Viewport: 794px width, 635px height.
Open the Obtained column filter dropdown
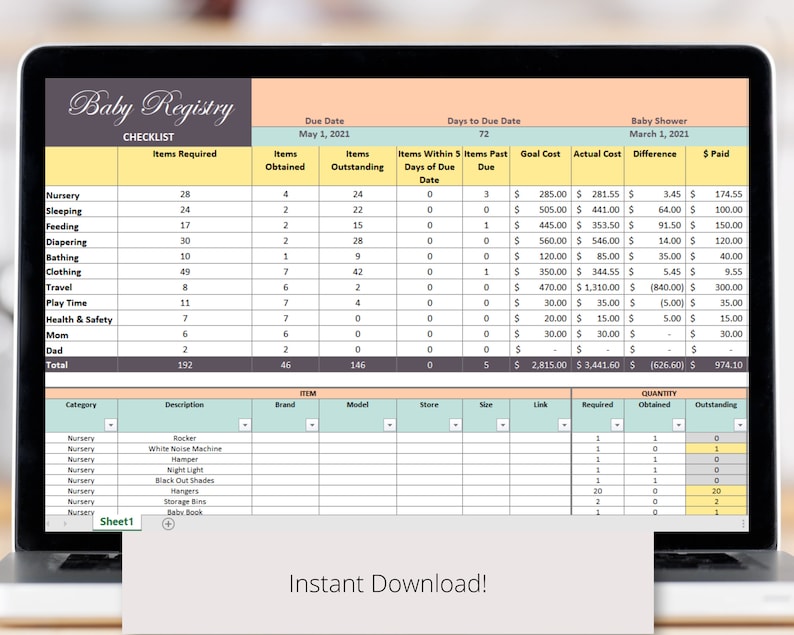point(679,425)
